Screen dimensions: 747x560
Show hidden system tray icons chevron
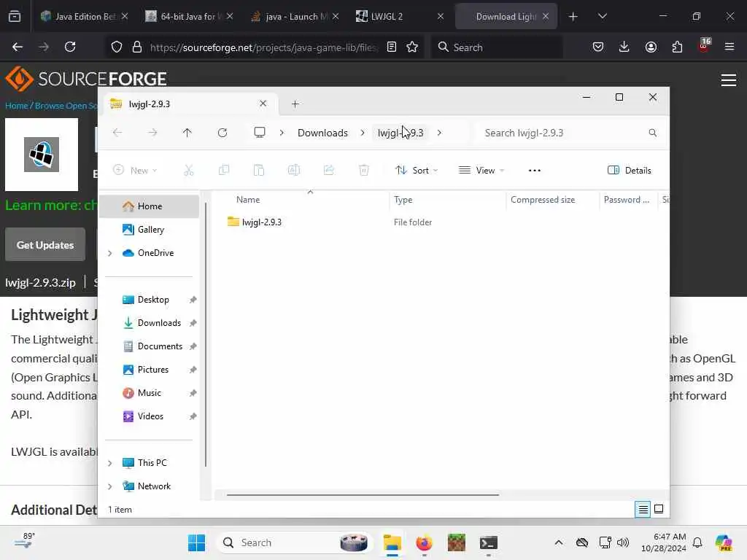coord(559,542)
